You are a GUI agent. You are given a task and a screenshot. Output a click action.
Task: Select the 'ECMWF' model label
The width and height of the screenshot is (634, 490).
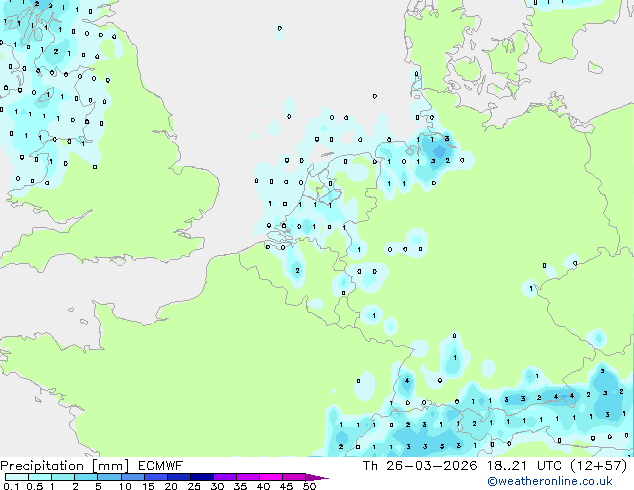161,466
